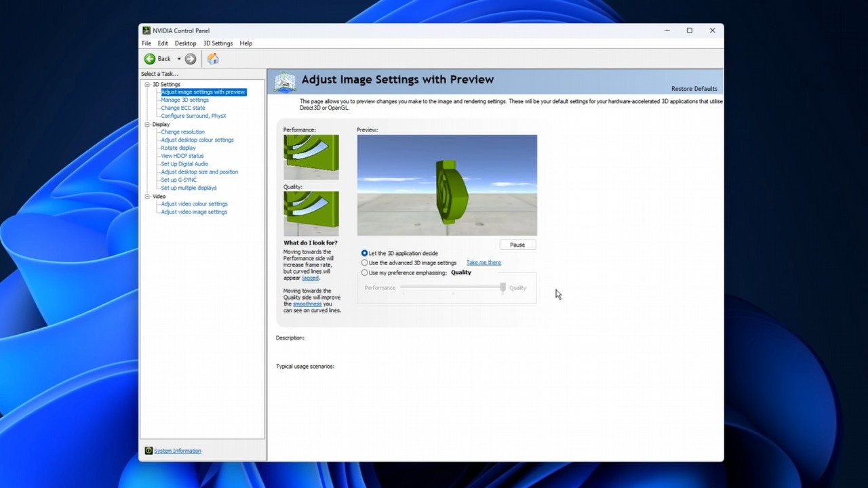Click the Adjust Image Settings header icon
The width and height of the screenshot is (868, 488).
(285, 81)
